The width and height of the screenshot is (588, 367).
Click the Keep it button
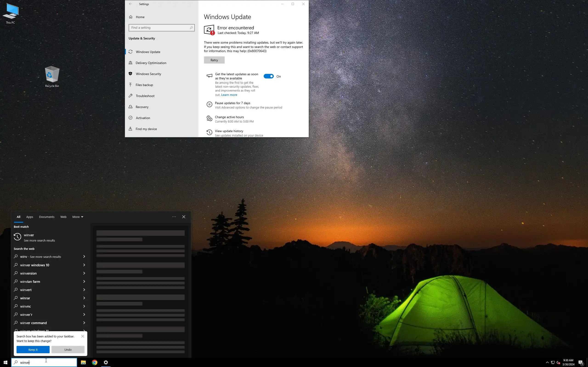point(33,350)
